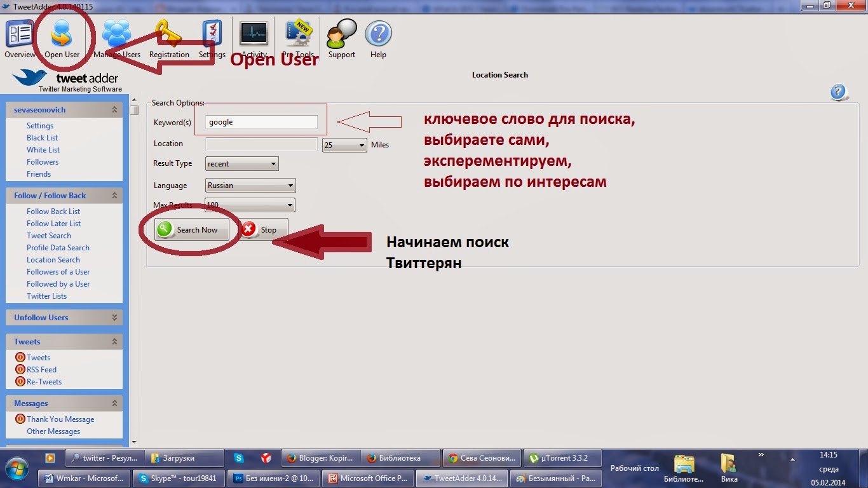Open the Вика folder on the taskbar
The height and width of the screenshot is (488, 868).
[729, 467]
